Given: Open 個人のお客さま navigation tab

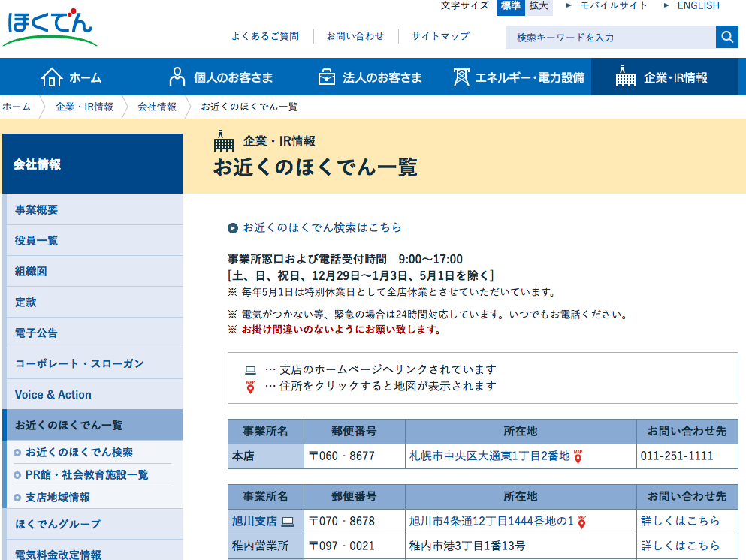Looking at the screenshot, I should [221, 77].
